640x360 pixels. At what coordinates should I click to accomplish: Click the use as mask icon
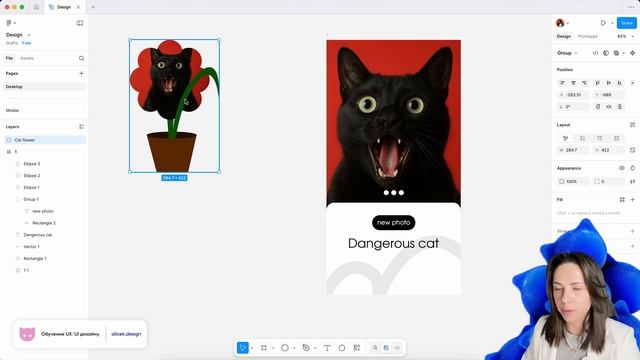coord(606,53)
